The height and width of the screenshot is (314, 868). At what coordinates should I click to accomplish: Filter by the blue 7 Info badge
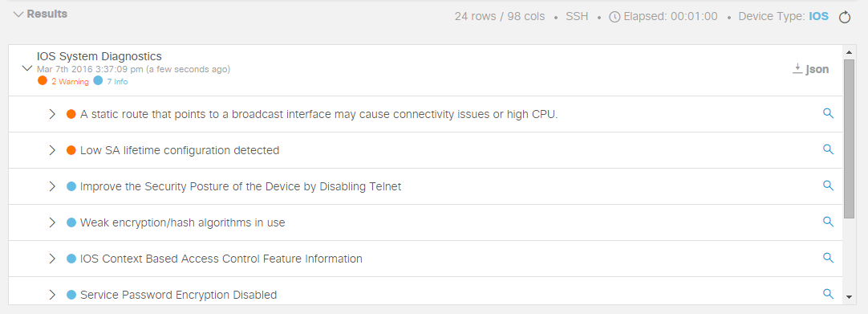pyautogui.click(x=111, y=81)
